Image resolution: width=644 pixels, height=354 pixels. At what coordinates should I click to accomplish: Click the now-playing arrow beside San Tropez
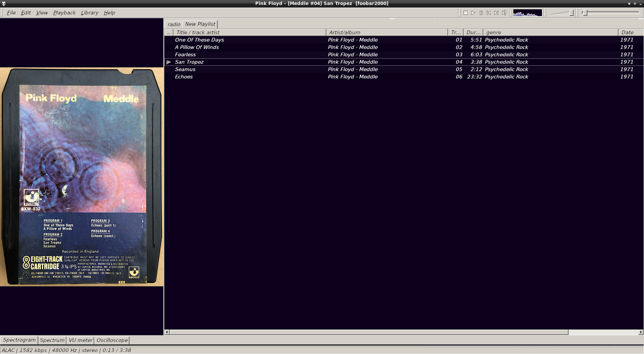tap(169, 62)
